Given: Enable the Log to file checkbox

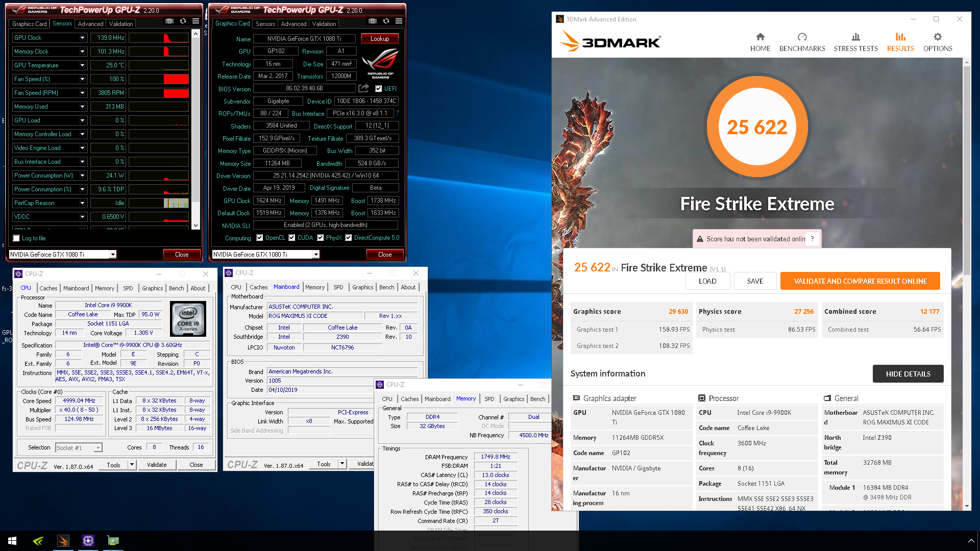Looking at the screenshot, I should coord(16,238).
